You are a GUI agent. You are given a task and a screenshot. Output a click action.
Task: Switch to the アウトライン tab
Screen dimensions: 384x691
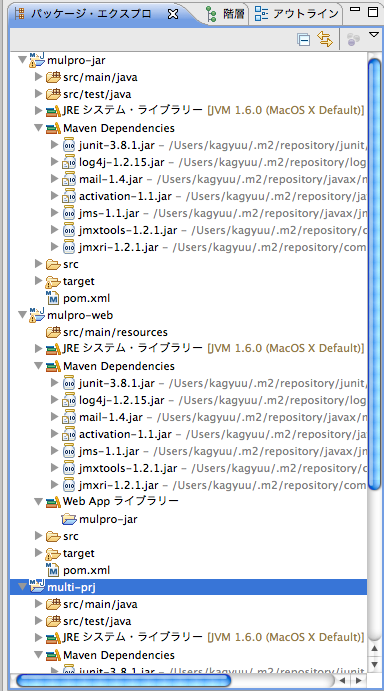[x=297, y=14]
